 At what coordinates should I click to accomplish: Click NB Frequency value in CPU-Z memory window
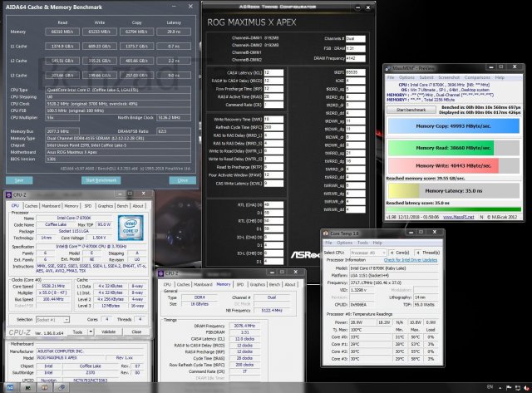point(272,310)
